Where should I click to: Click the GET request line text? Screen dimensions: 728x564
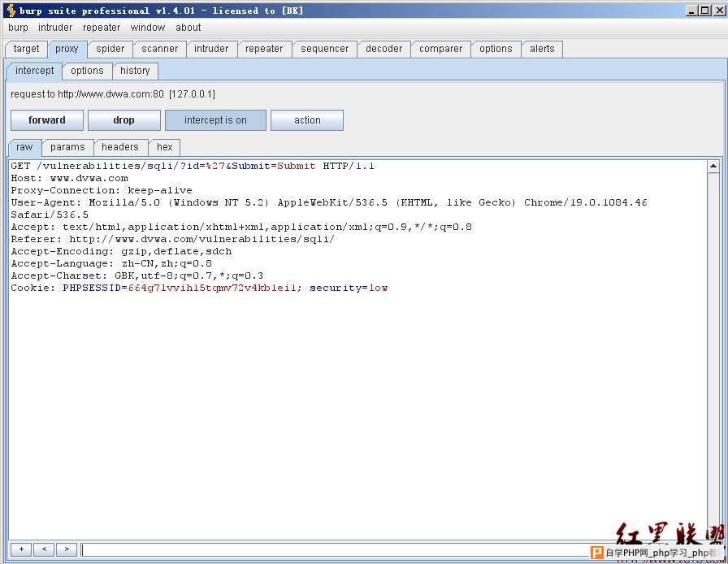click(193, 166)
